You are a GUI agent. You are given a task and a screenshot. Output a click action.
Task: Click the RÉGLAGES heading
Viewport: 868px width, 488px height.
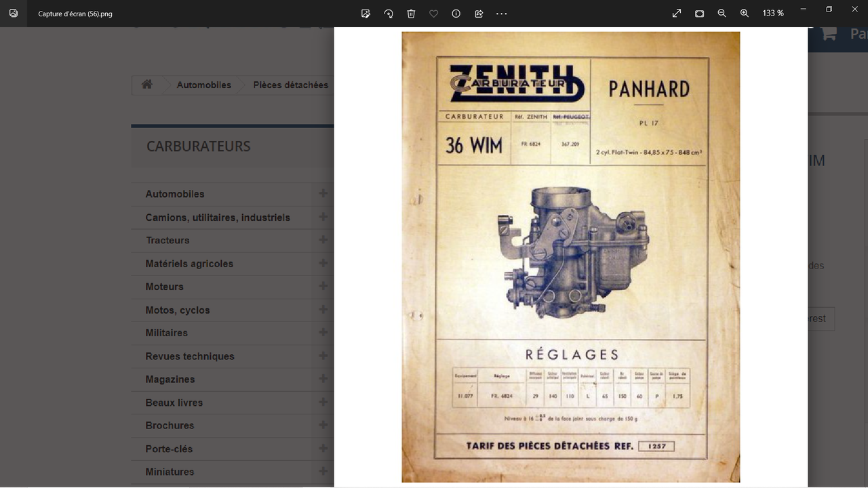coord(572,354)
